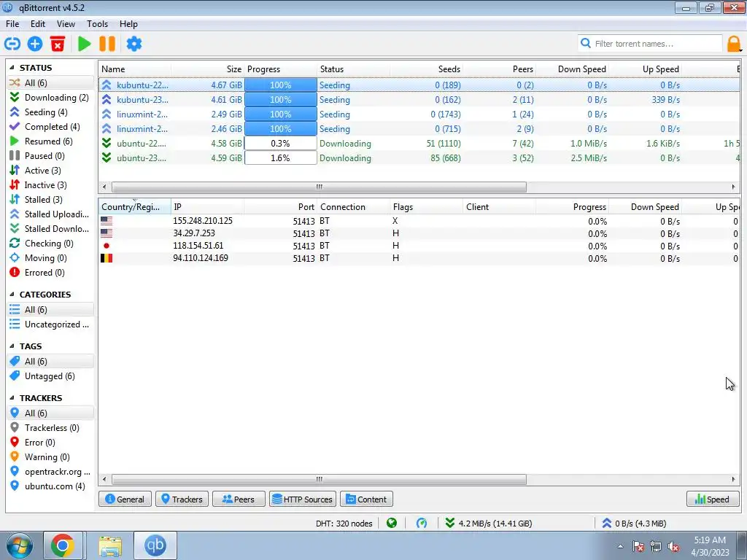This screenshot has height=560, width=747.
Task: Click the qBittorrent taskbar icon
Action: (155, 545)
